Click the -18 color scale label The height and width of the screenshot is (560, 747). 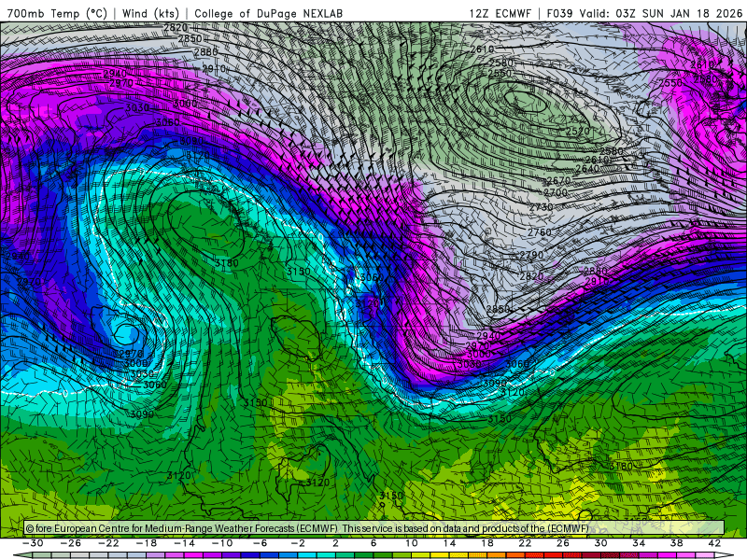(x=147, y=543)
